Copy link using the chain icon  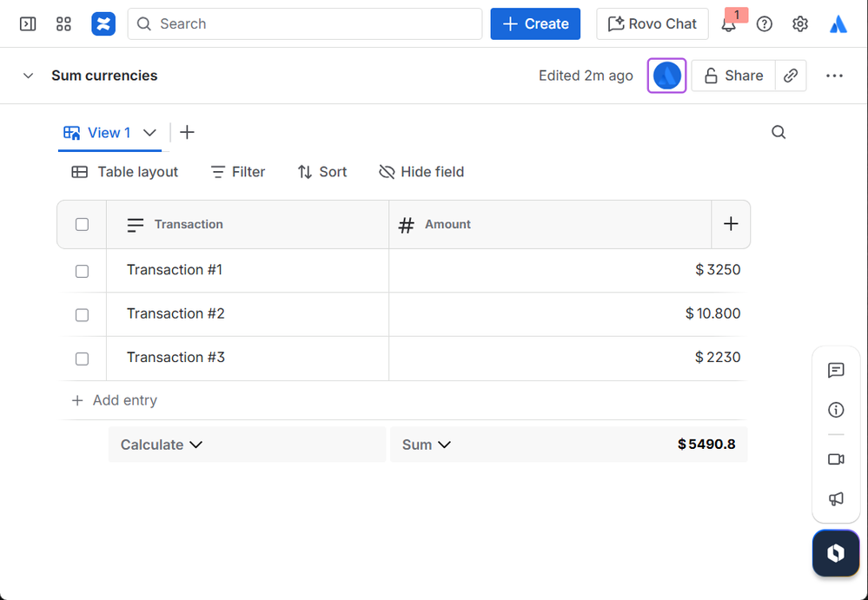tap(791, 76)
